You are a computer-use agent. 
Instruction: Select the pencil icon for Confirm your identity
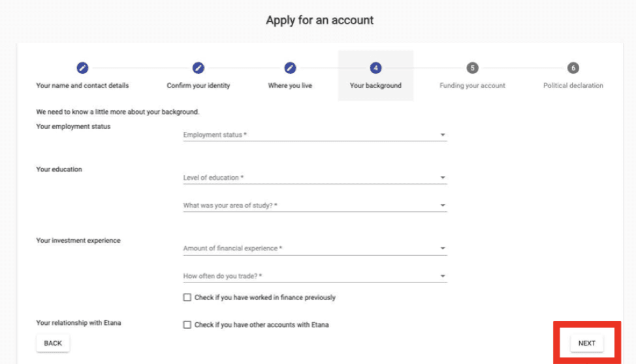[198, 68]
